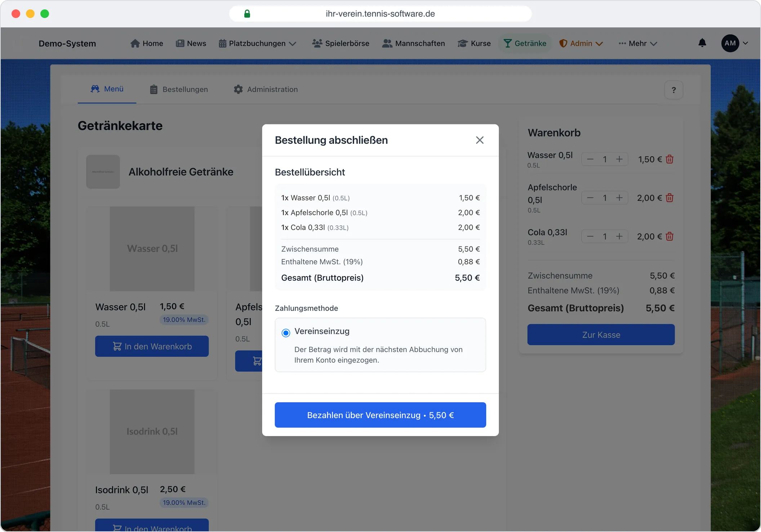Open Spielerbörse in the navigation

[x=341, y=43]
